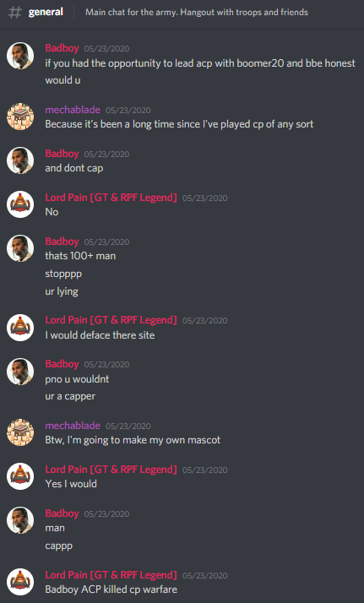Select the general channel name in the header
The image size is (364, 603).
46,13
